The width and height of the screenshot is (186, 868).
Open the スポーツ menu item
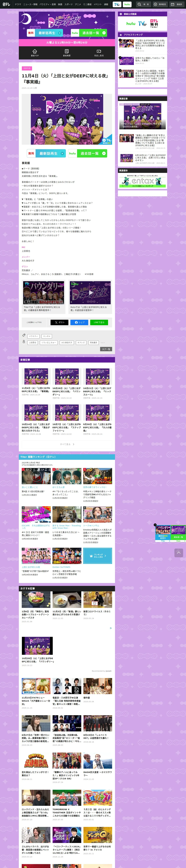69,4
